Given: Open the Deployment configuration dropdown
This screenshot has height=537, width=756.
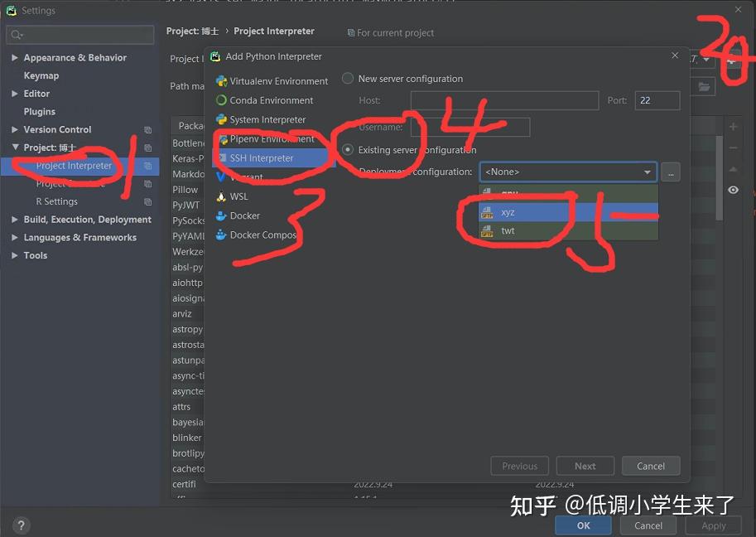Looking at the screenshot, I should 567,172.
